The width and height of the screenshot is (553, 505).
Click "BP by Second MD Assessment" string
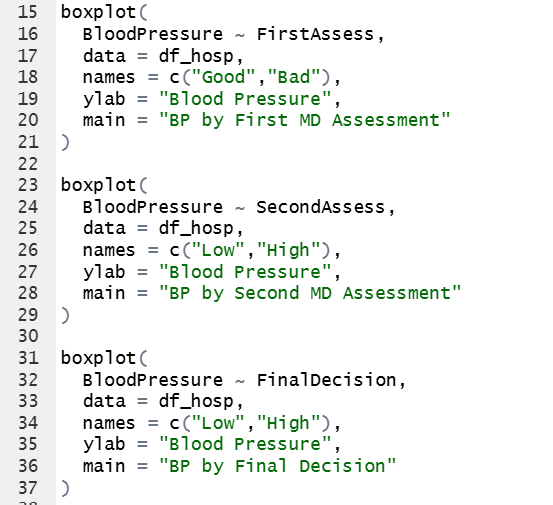[310, 293]
